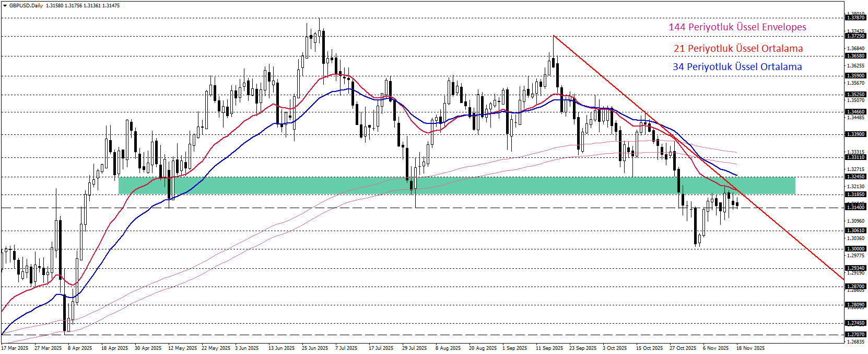The height and width of the screenshot is (354, 868).
Task: Click the 1.35250 price level tag
Action: 855,95
